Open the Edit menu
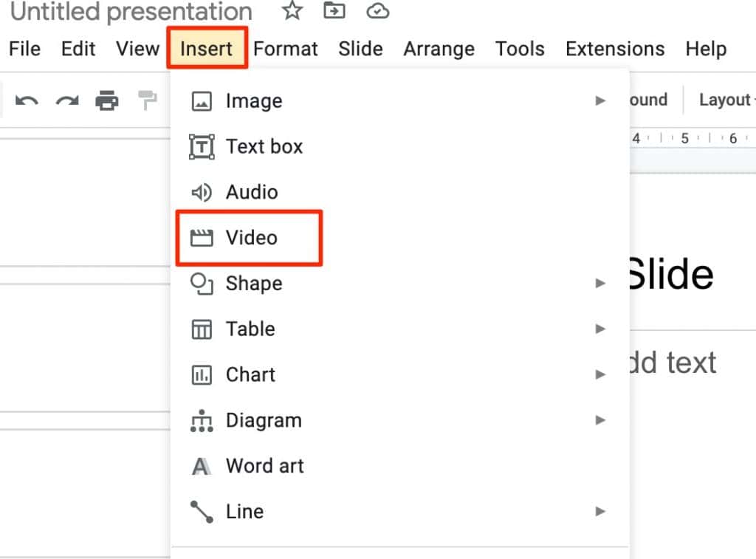Screen dimensions: 756x559 coord(78,49)
